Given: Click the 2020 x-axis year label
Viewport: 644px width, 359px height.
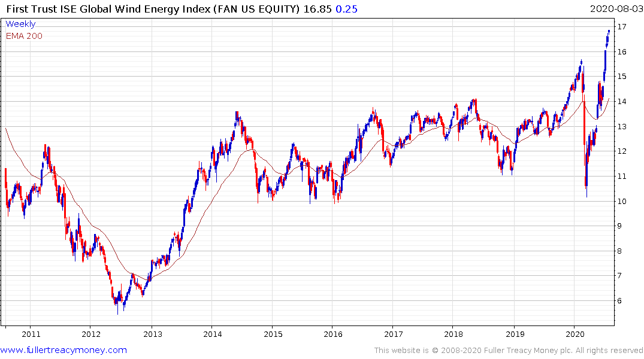Looking at the screenshot, I should tap(575, 334).
